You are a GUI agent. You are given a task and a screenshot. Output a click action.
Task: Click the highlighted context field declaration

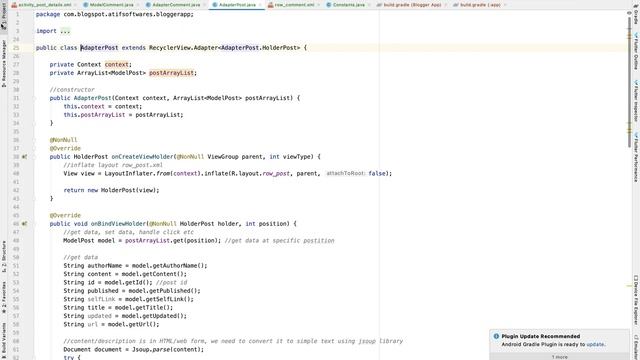click(x=116, y=64)
